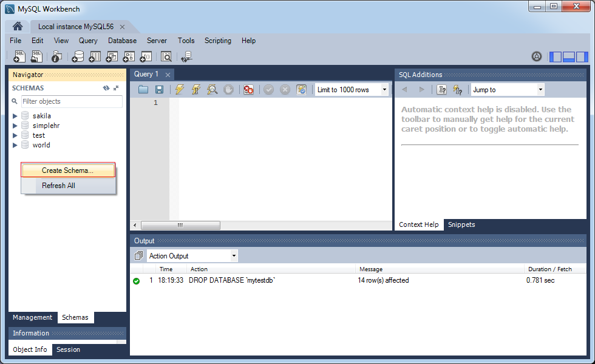Screen dimensions: 595x364
Task: Close the Query 1 tab
Action: point(168,75)
